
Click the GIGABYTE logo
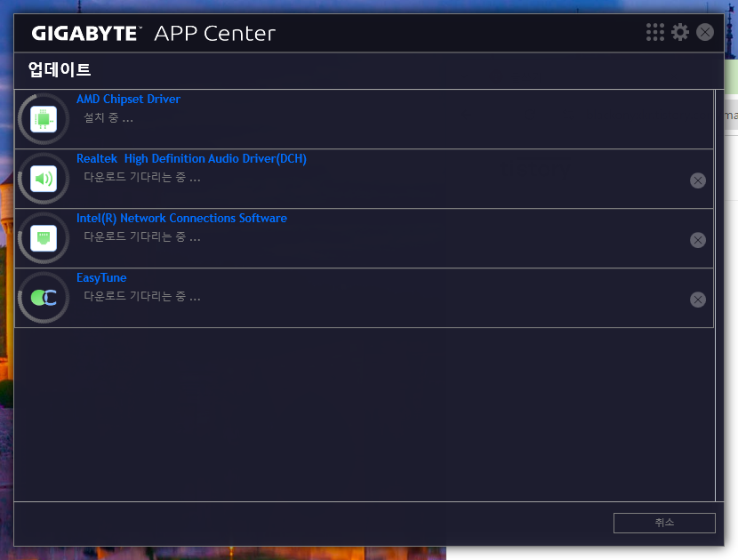tap(86, 34)
